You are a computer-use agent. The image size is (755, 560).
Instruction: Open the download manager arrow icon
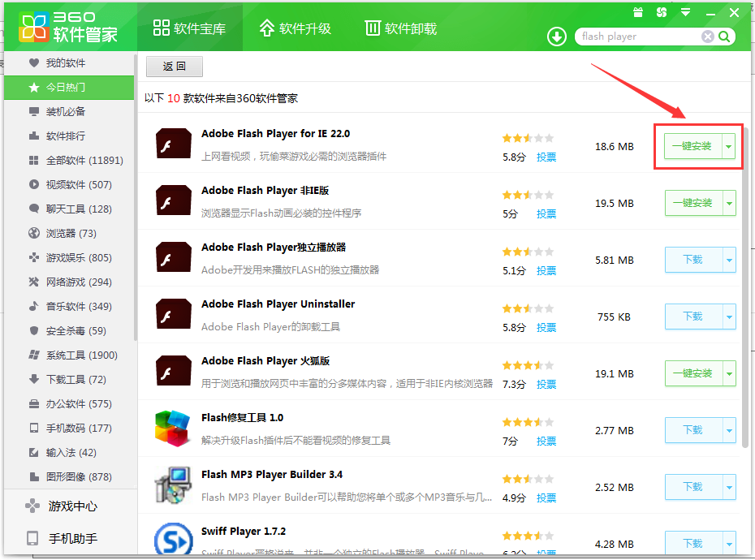click(x=557, y=37)
